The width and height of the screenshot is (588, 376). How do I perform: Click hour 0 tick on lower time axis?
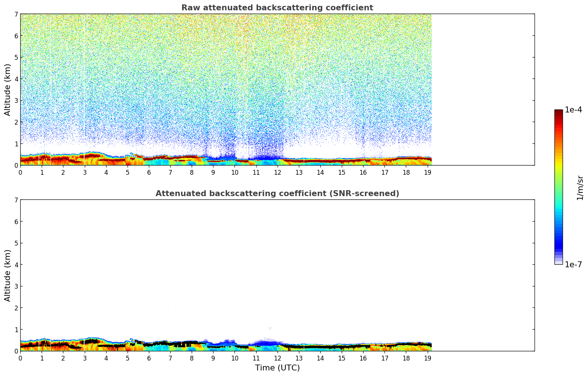tap(20, 358)
